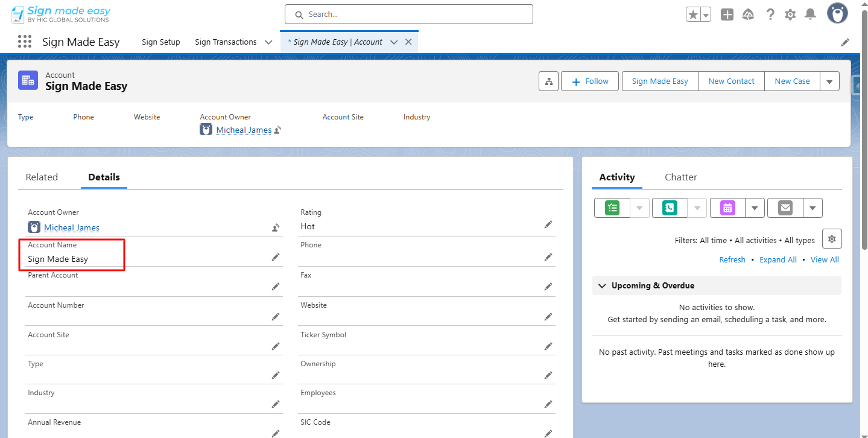
Task: Open the App Launcher grid icon
Action: click(x=25, y=42)
